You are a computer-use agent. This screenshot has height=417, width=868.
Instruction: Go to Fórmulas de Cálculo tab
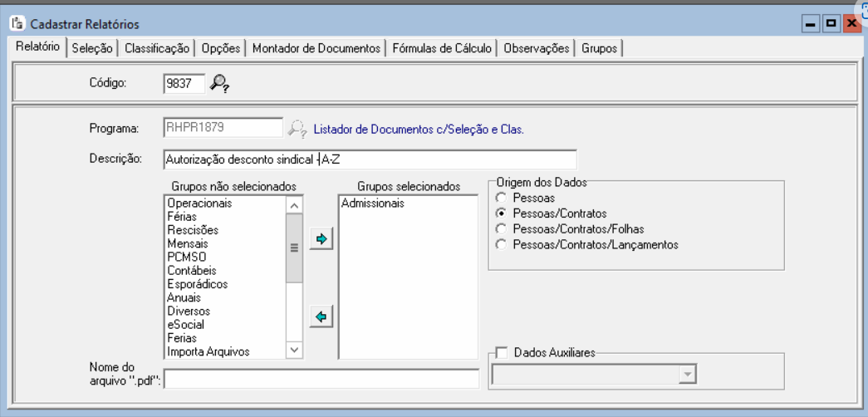(x=443, y=48)
